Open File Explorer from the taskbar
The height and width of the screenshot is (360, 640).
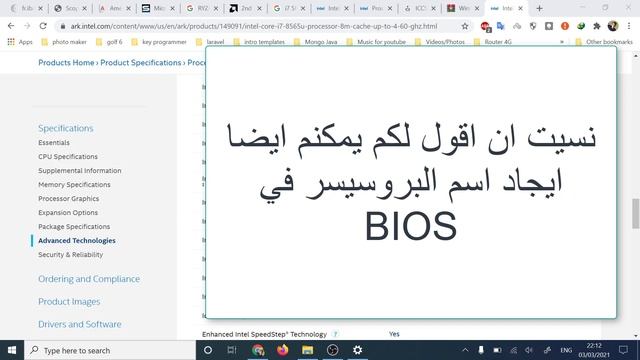[307, 350]
